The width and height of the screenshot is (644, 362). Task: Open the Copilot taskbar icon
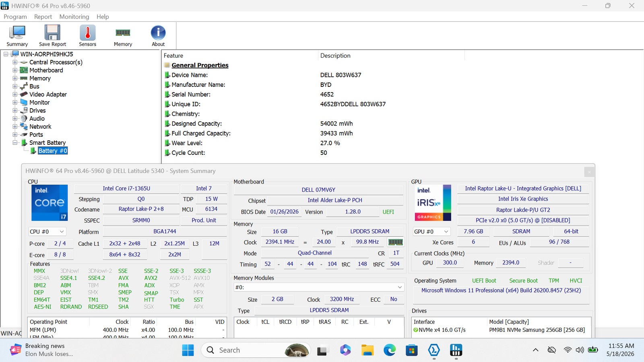(x=345, y=350)
